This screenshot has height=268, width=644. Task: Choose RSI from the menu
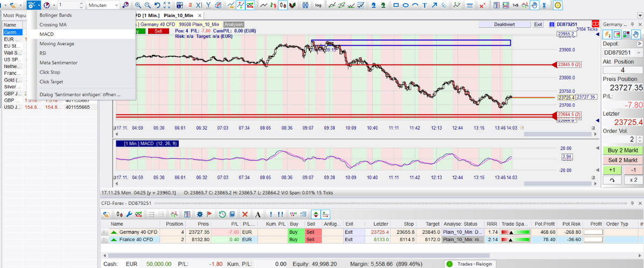click(x=43, y=53)
